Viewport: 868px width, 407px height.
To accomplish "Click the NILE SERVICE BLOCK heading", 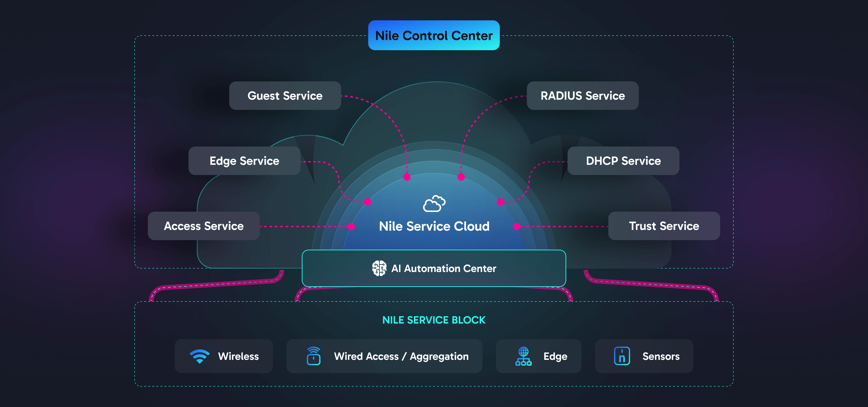I will (x=434, y=320).
